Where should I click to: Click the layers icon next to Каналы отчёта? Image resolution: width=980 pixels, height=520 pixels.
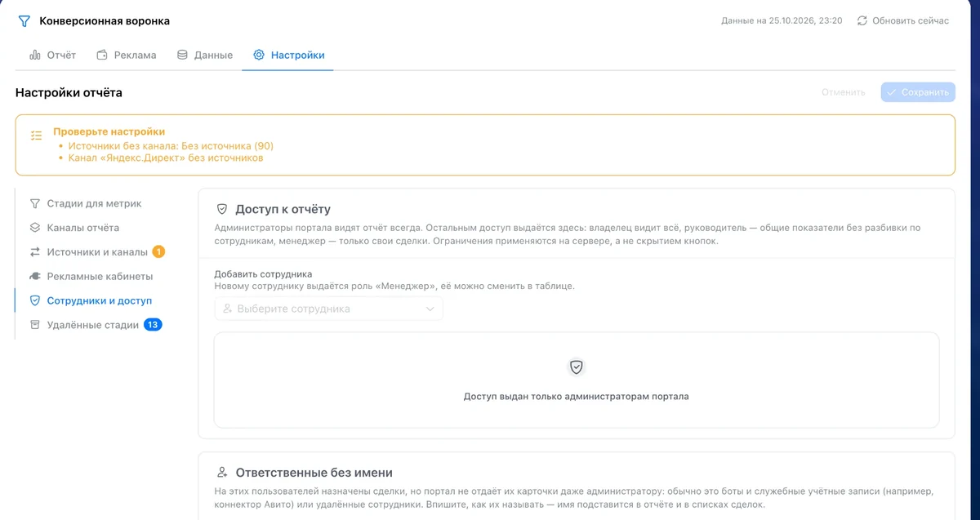34,228
